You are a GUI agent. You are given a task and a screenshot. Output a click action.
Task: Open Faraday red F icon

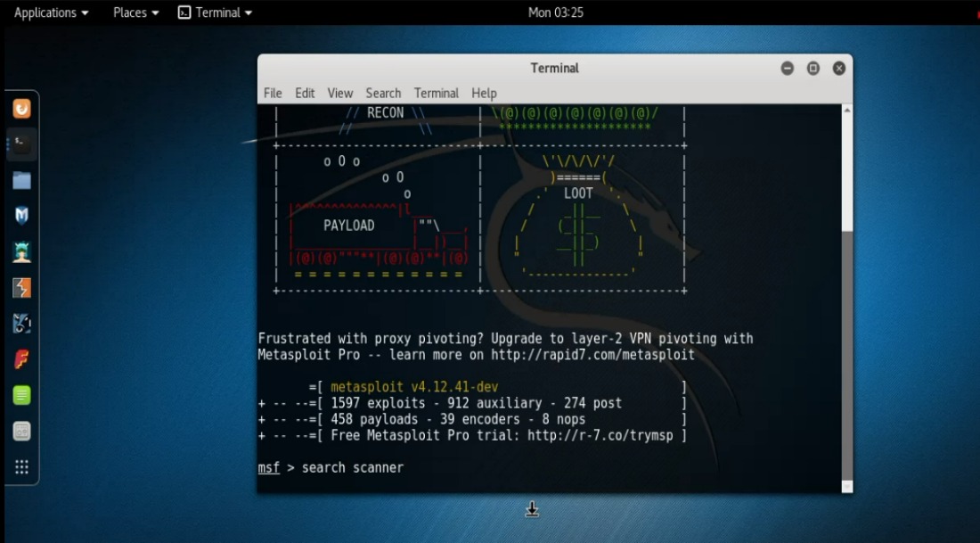pos(22,359)
